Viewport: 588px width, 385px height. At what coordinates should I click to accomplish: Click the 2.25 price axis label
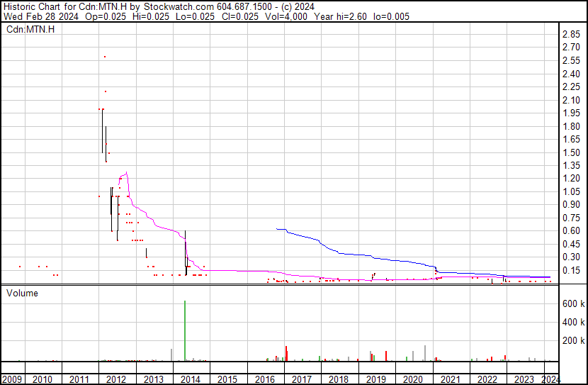coord(571,87)
